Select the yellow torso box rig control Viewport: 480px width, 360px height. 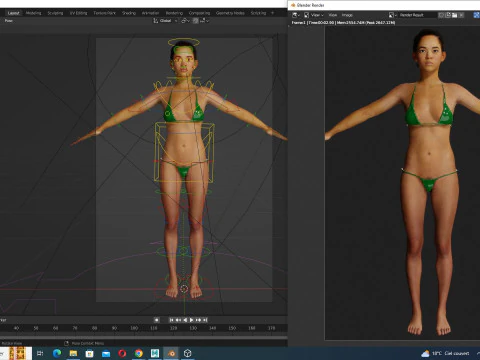click(184, 152)
